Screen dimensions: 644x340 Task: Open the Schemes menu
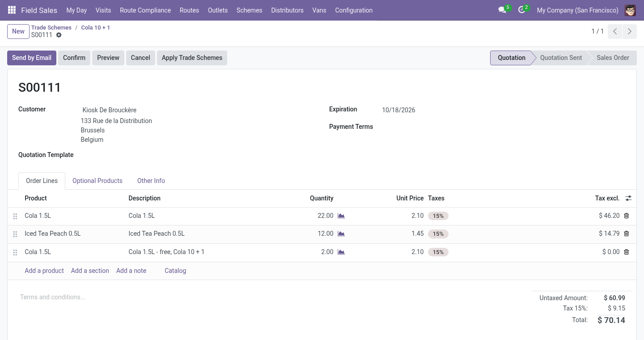(x=250, y=10)
